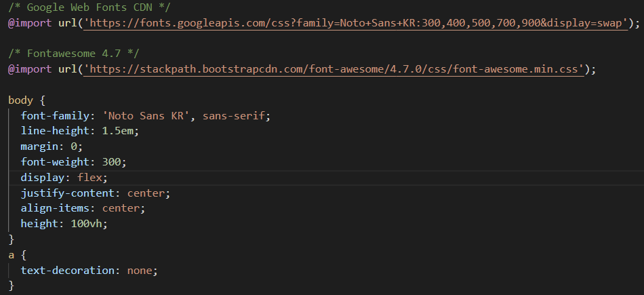Click the display property name

coord(43,178)
